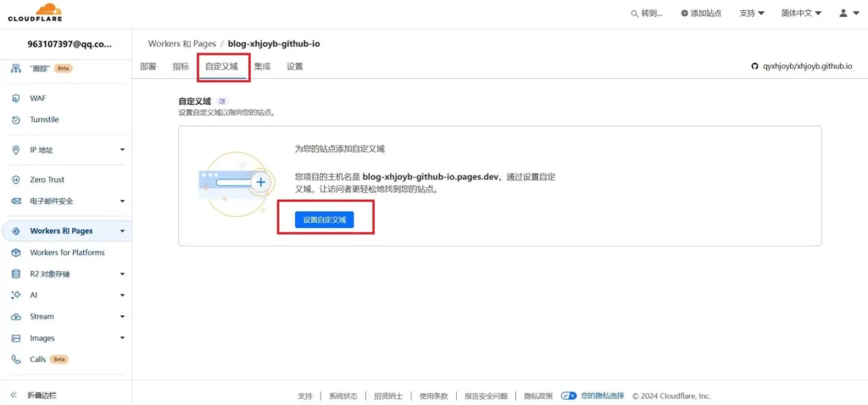The height and width of the screenshot is (405, 868).
Task: Click the Workers for Platforms cube icon
Action: [15, 252]
